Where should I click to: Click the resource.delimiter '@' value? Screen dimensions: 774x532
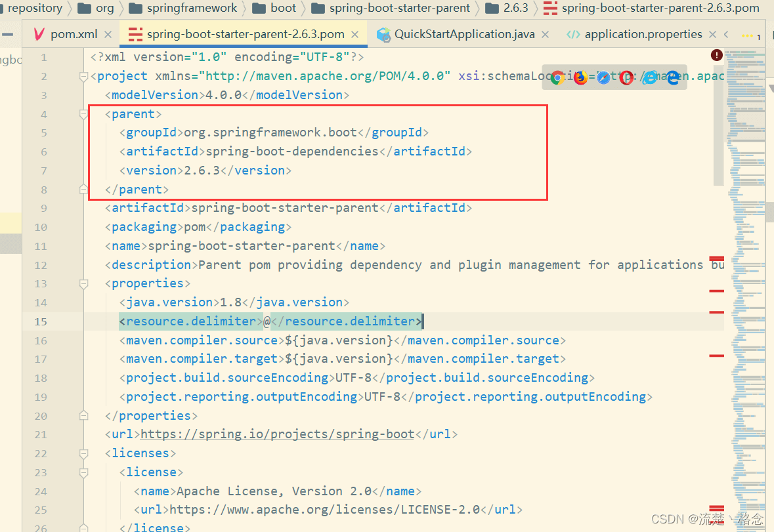tap(267, 321)
